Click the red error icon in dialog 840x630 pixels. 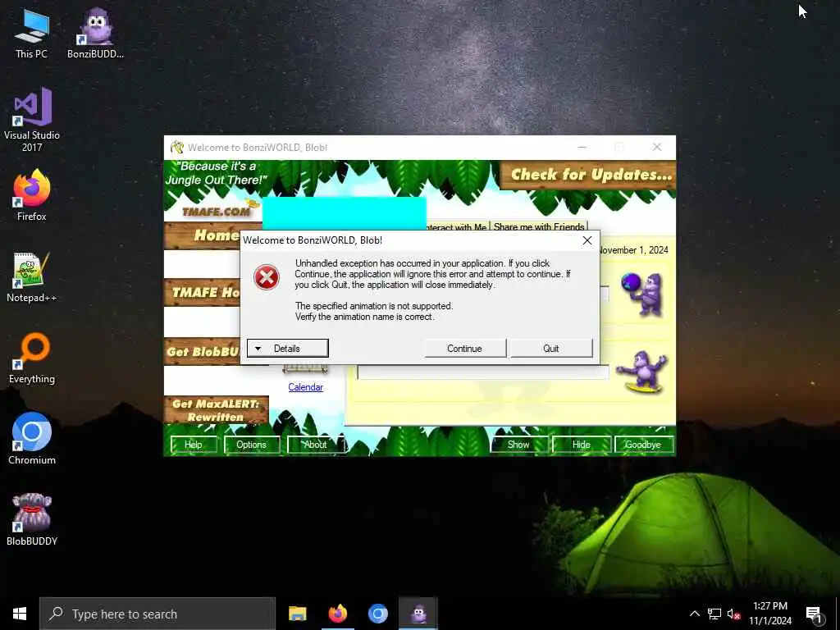pos(267,277)
